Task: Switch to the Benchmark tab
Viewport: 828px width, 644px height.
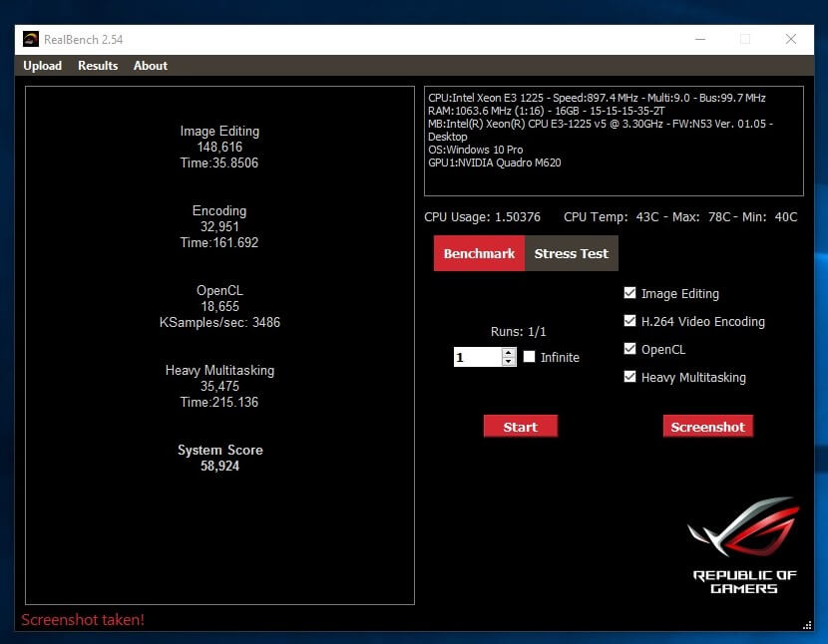Action: [x=479, y=253]
